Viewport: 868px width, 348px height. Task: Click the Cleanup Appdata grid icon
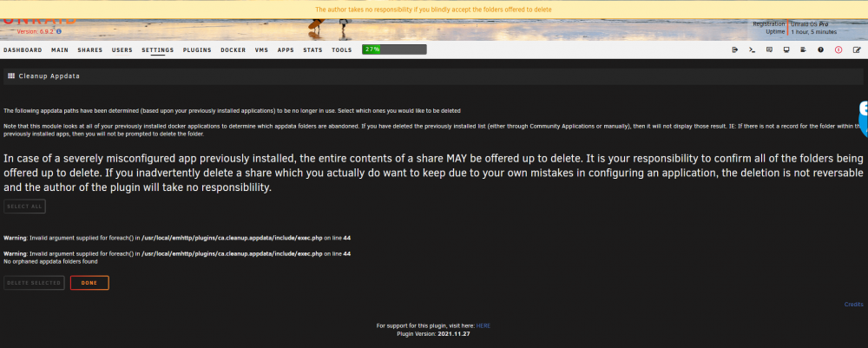click(11, 76)
